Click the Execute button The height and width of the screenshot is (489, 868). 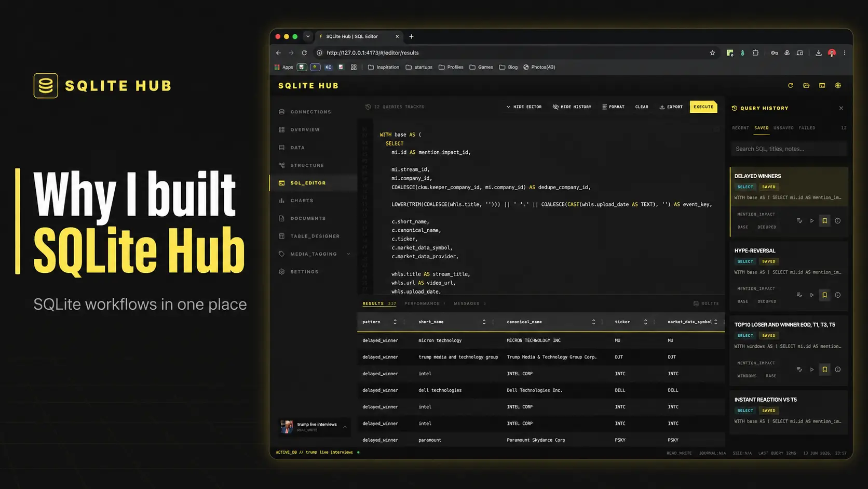click(x=703, y=107)
